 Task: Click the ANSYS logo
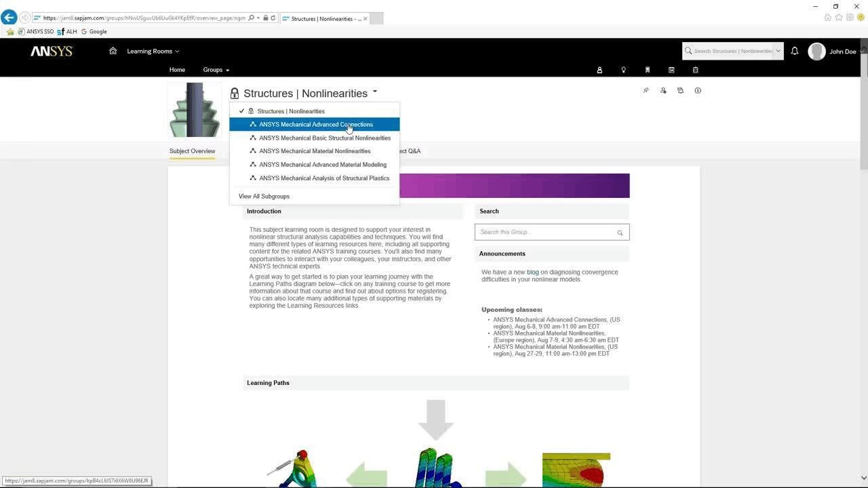(52, 51)
